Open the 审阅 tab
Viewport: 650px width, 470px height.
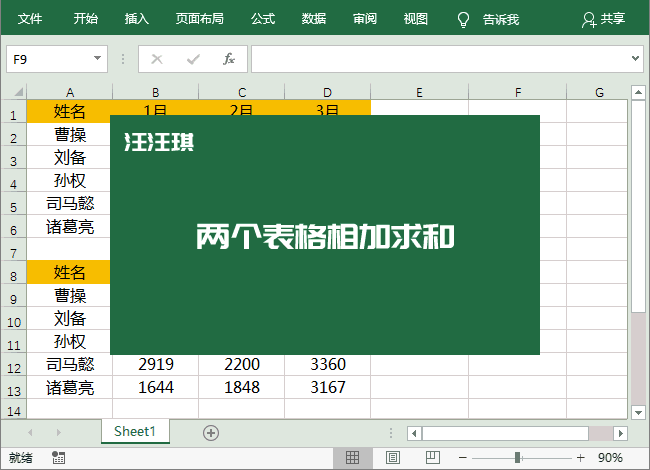click(x=365, y=19)
